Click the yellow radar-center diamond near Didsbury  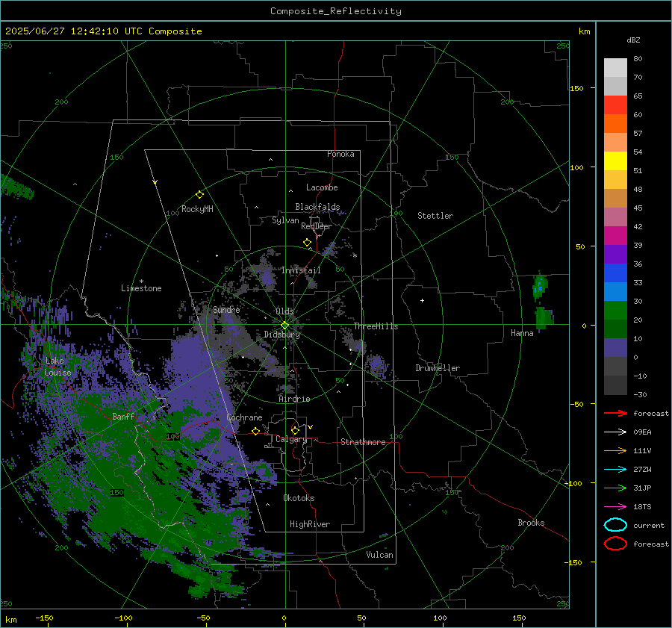(284, 326)
